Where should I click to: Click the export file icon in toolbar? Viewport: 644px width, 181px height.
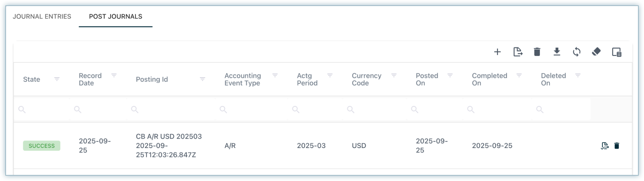[518, 52]
